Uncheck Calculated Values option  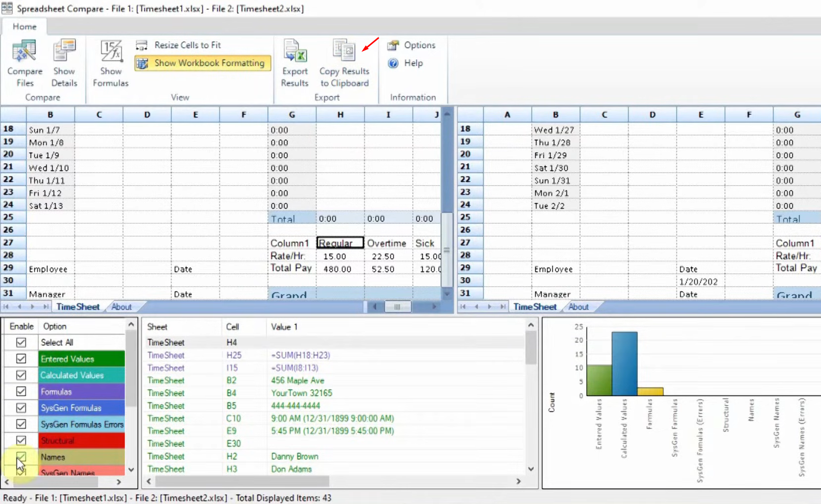21,375
